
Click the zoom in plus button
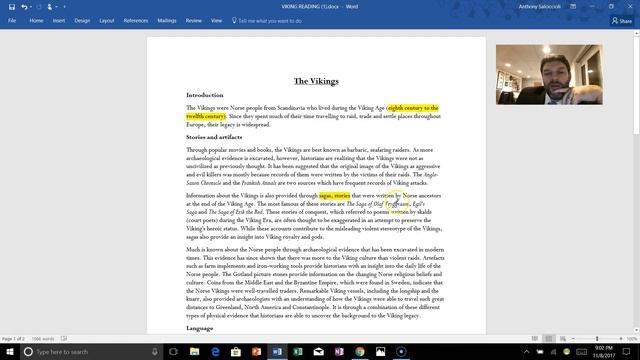pos(621,339)
